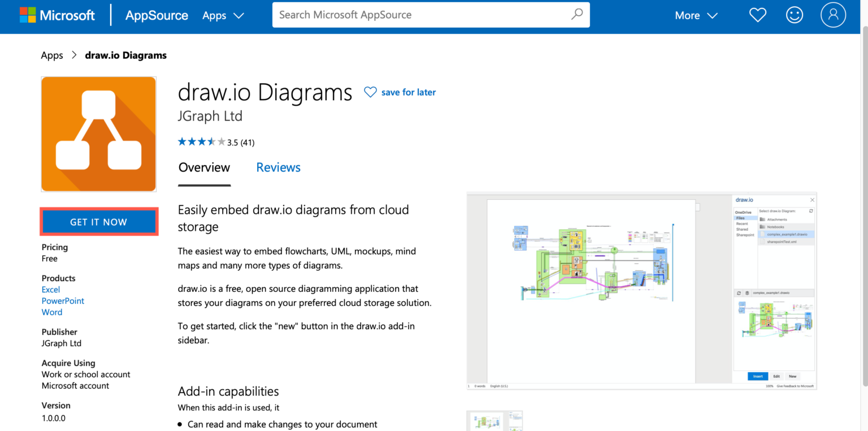868x431 pixels.
Task: Open the Word product link
Action: pyautogui.click(x=52, y=312)
